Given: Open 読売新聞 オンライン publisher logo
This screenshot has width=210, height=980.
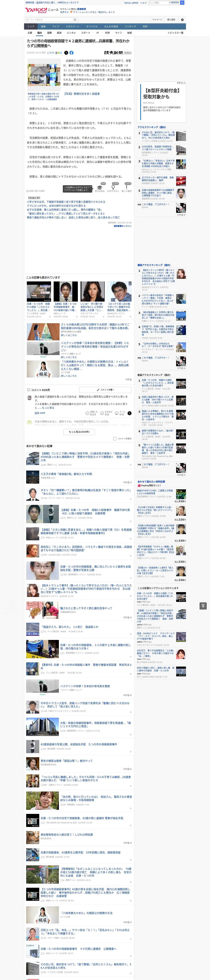Looking at the screenshot, I should click(x=117, y=53).
